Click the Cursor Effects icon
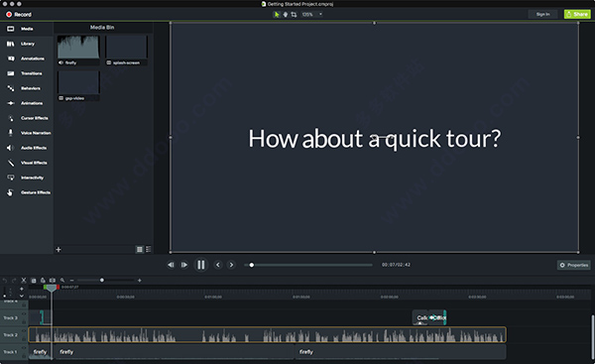 tap(11, 118)
